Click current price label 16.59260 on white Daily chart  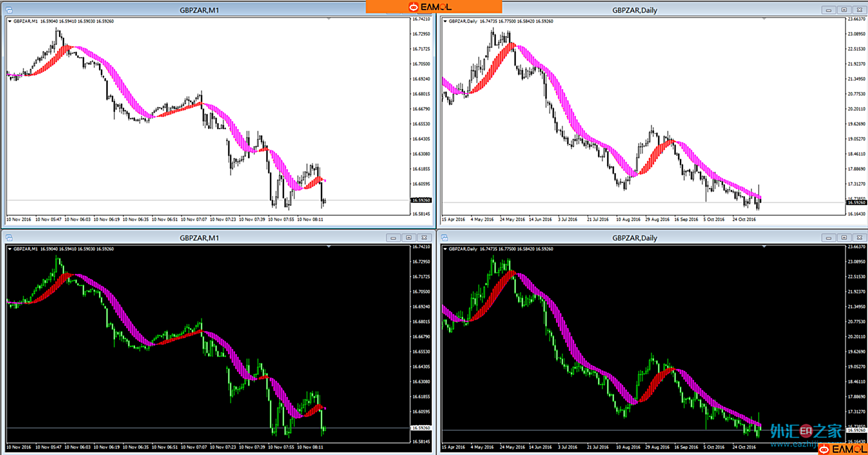tap(857, 202)
